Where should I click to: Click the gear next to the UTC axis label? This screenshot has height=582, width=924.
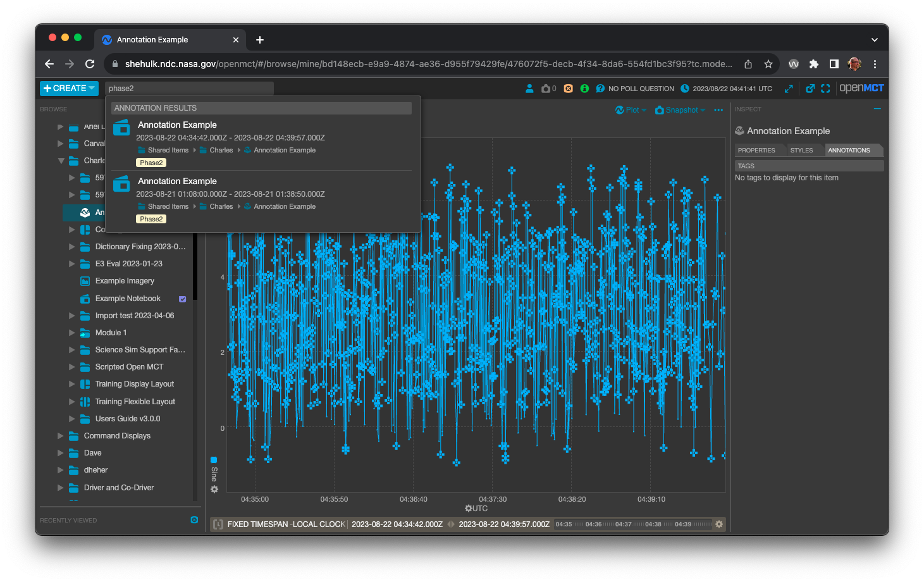(x=469, y=508)
